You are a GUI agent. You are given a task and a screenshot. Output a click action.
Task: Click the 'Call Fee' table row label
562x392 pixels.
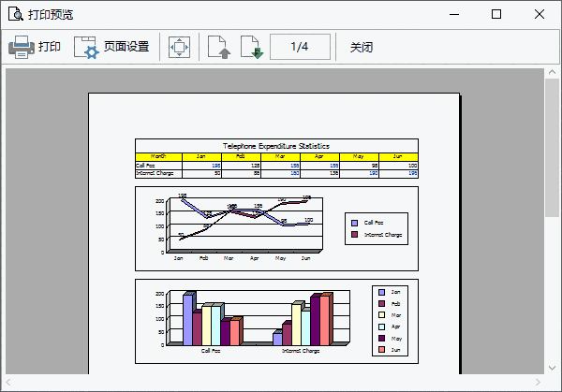tap(145, 166)
